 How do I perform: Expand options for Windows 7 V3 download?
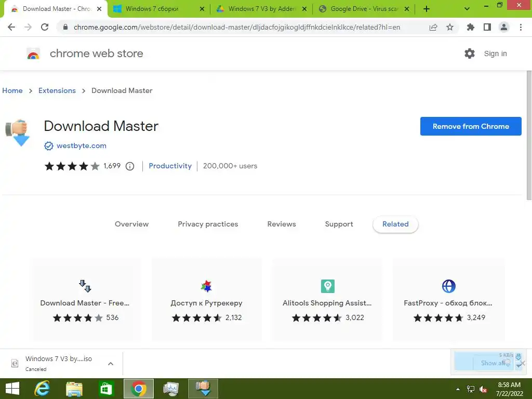tap(111, 364)
